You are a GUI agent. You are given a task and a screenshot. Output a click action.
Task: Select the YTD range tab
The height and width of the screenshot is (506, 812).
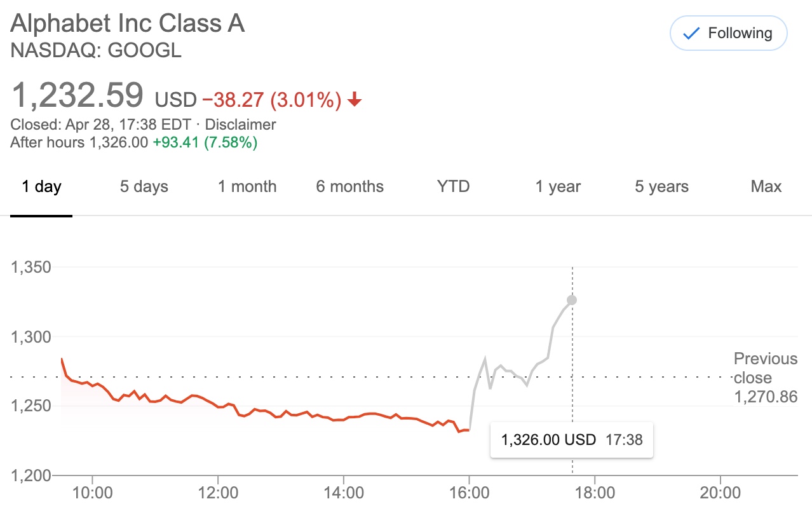coord(453,186)
